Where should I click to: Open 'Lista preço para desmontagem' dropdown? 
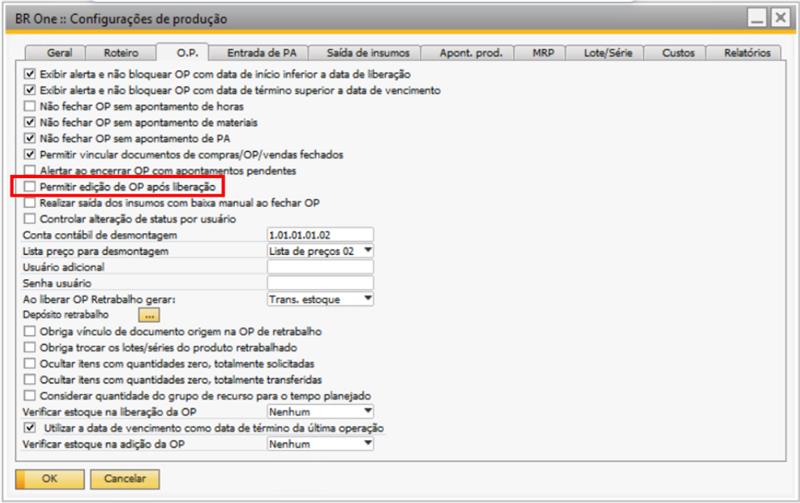[366, 250]
